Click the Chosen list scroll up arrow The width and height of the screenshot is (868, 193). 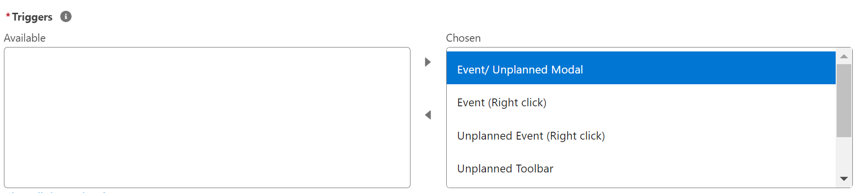point(844,56)
